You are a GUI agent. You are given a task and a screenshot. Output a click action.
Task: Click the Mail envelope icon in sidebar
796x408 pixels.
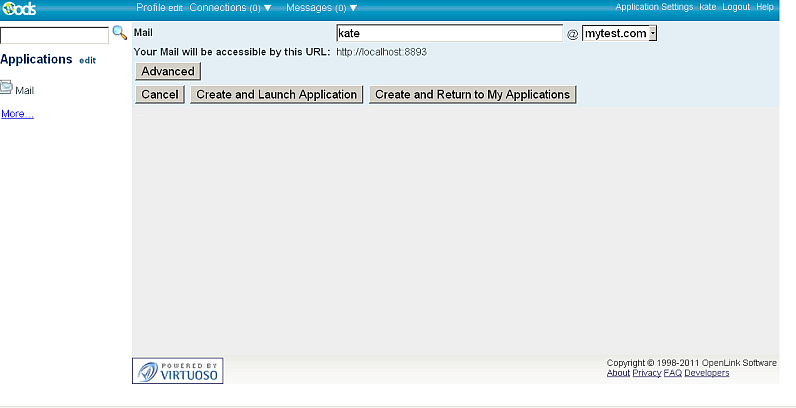pos(7,89)
